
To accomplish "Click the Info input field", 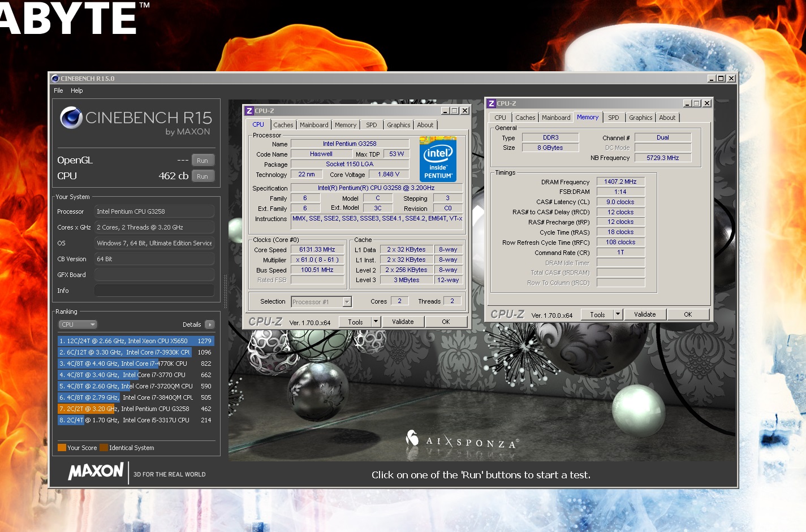I will [154, 291].
